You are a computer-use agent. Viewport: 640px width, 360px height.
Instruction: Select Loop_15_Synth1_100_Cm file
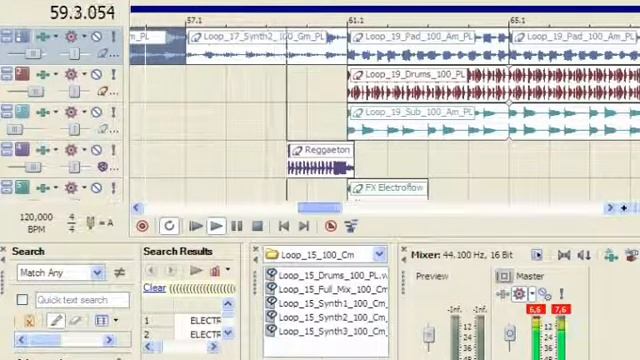click(327, 303)
